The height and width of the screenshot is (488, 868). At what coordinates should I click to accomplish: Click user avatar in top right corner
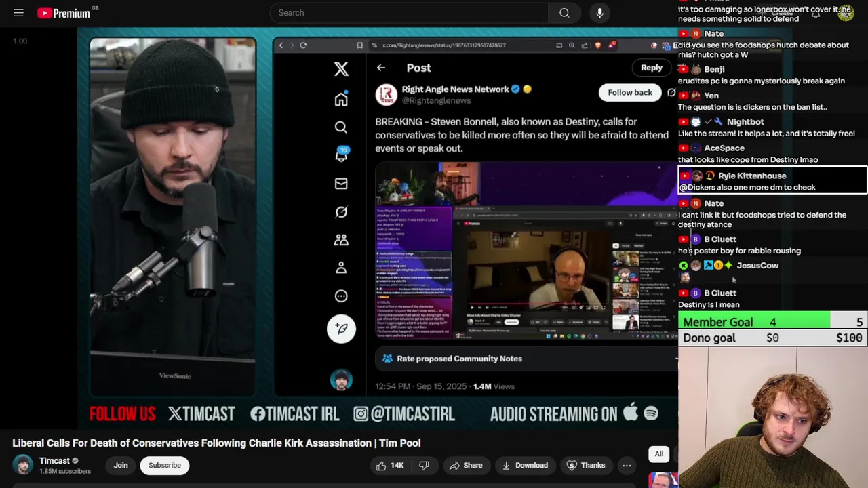(x=846, y=13)
